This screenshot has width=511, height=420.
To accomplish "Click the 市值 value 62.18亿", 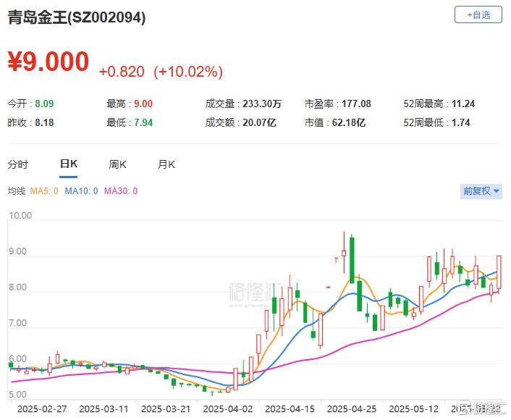I will [349, 122].
